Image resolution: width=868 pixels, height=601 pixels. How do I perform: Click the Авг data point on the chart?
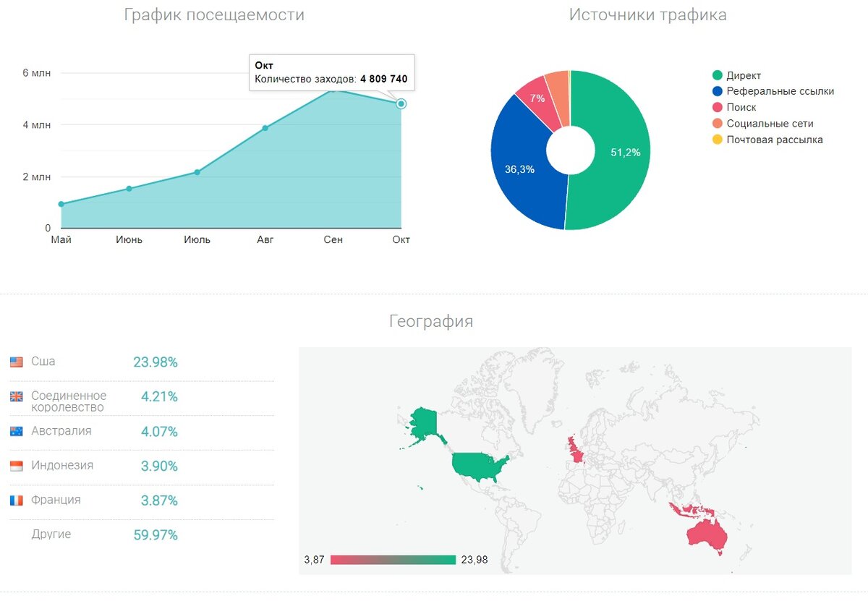click(x=265, y=128)
